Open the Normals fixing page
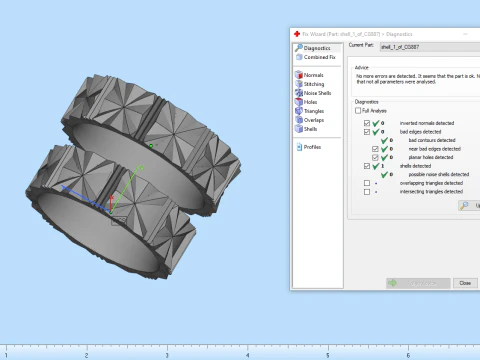This screenshot has width=480, height=360. (309, 75)
